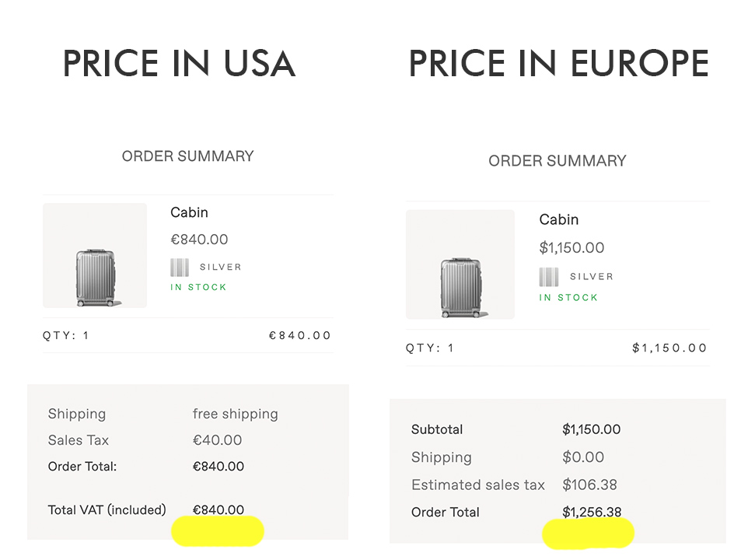Select the Silver color swatch in the USA order
Viewport: 748px width, 560px height.
tap(180, 267)
